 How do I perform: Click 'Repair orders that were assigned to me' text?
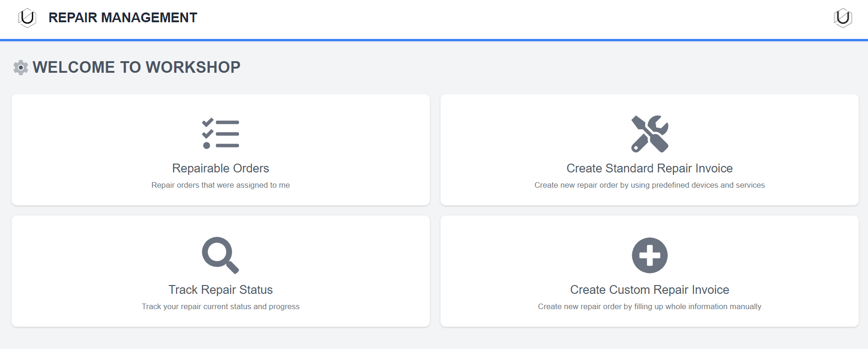click(x=220, y=185)
